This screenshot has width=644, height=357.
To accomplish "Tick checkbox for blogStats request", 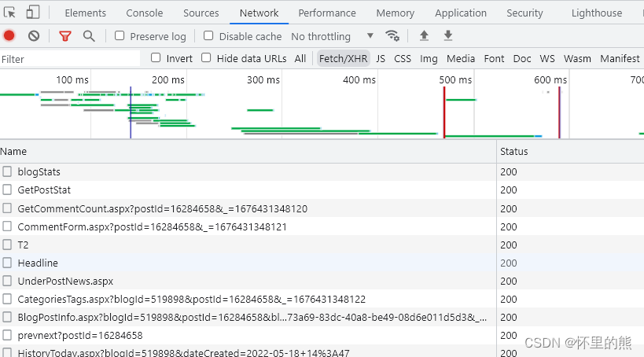I will [x=7, y=171].
